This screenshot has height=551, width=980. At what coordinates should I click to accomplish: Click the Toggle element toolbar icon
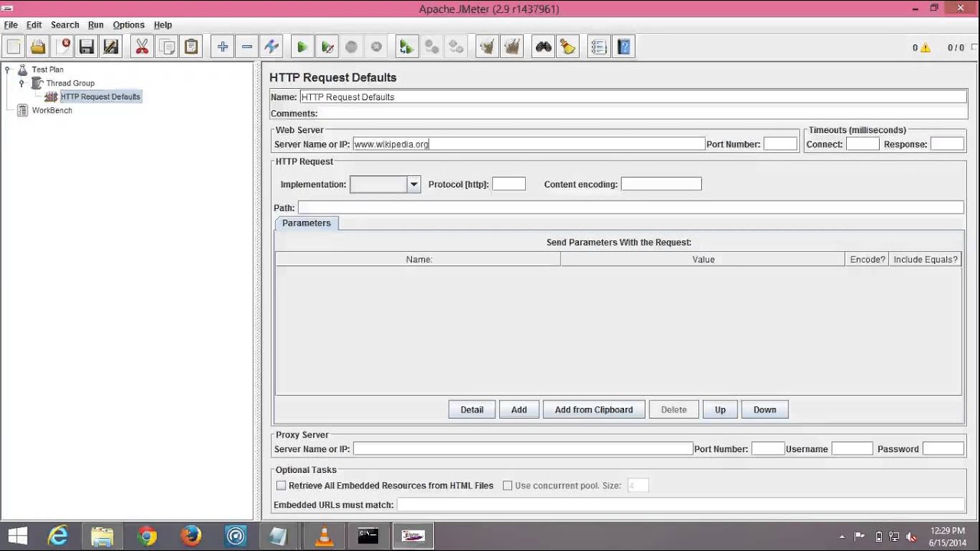click(x=271, y=47)
